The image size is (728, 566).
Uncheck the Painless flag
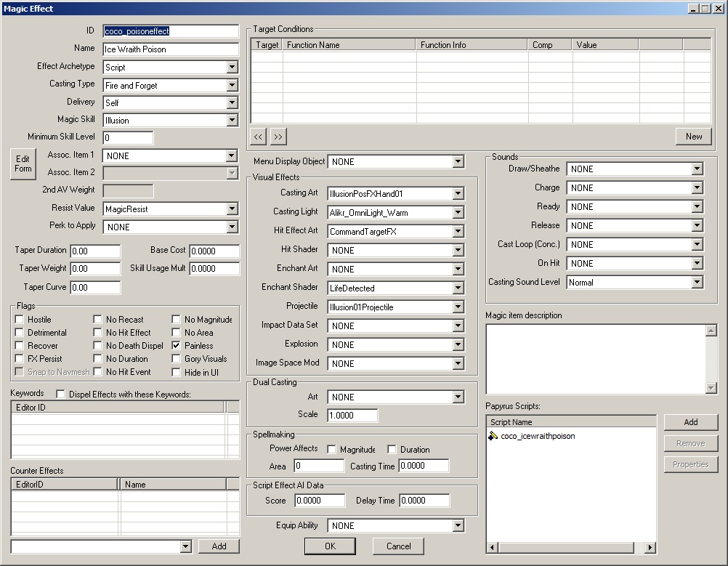click(177, 346)
